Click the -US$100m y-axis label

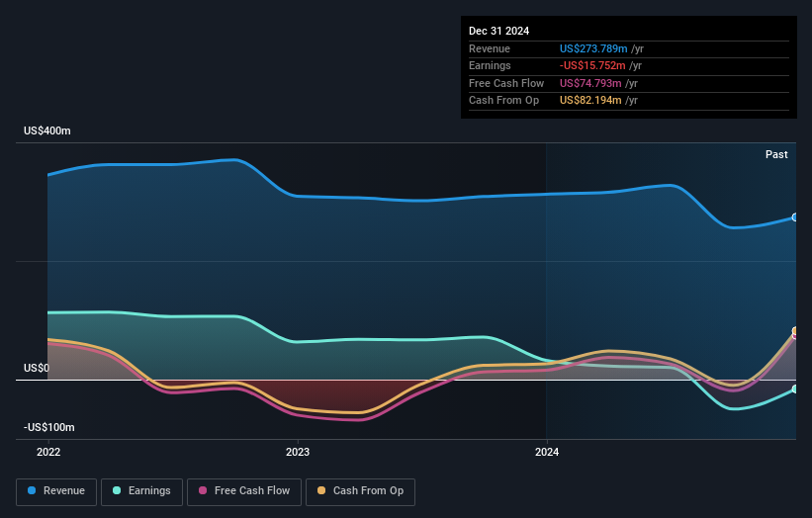click(49, 427)
